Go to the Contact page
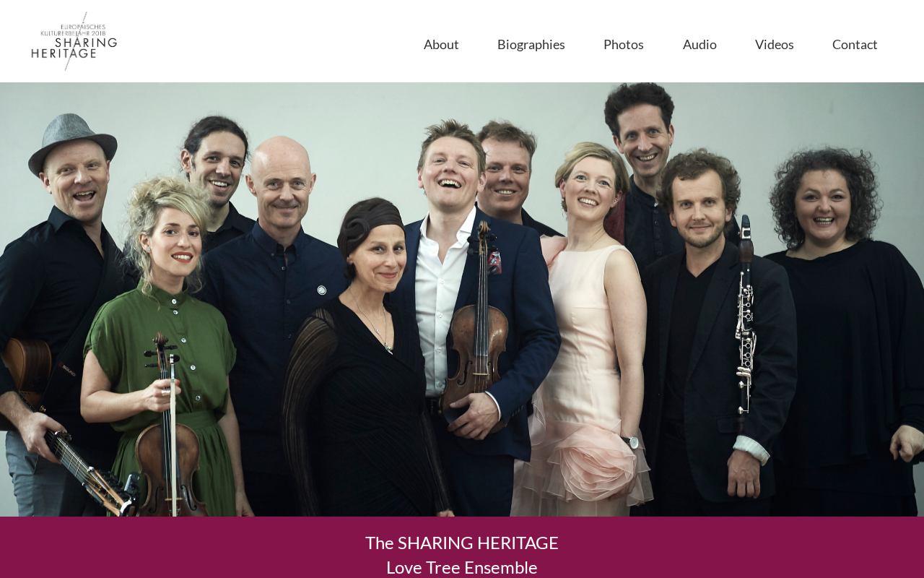 point(855,44)
